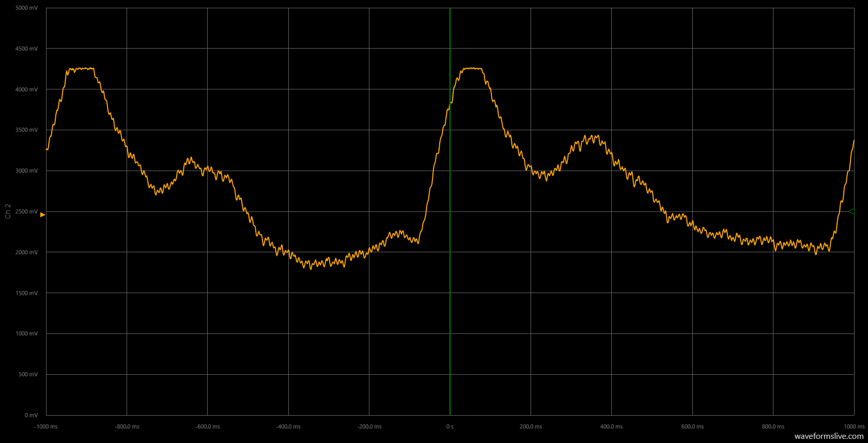This screenshot has width=868, height=443.
Task: Click the 800.0 ms time axis label
Action: click(x=773, y=426)
